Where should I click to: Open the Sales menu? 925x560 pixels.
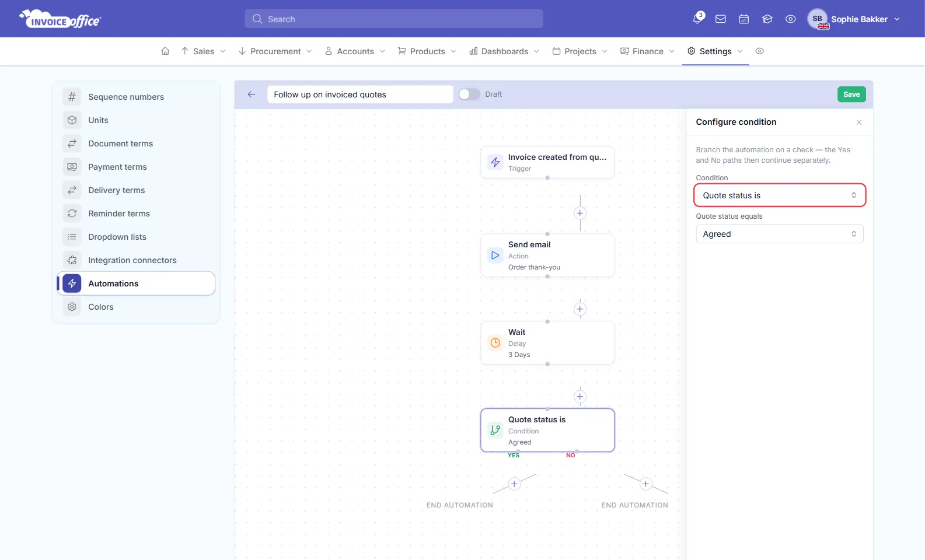click(x=203, y=51)
